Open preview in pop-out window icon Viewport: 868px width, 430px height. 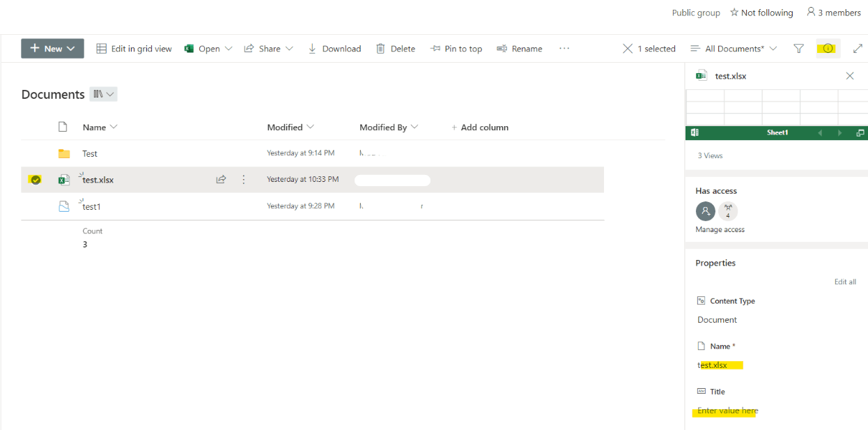[x=860, y=132]
